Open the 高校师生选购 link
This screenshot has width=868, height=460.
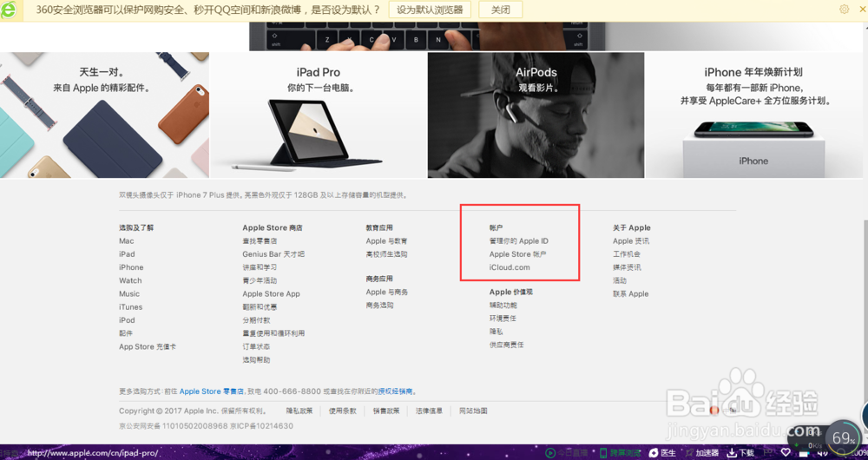tap(386, 254)
